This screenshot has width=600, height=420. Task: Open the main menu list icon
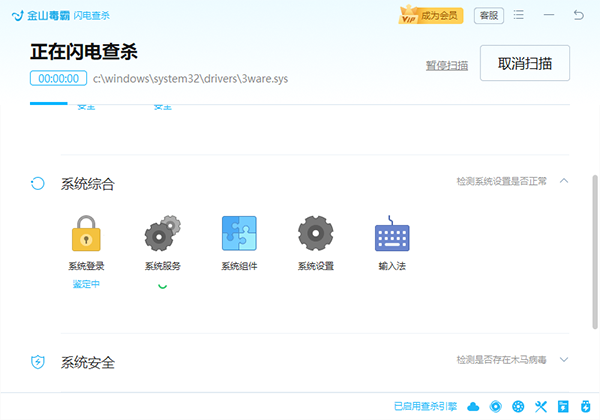[x=518, y=15]
